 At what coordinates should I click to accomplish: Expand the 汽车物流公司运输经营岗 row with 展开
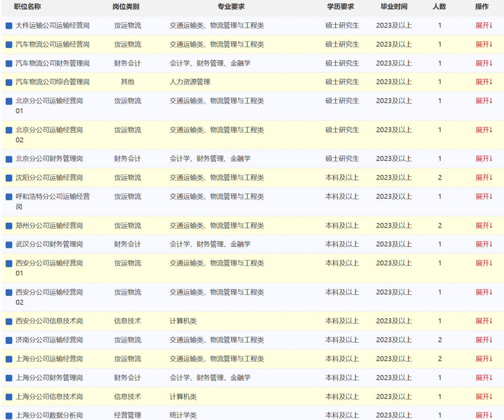coord(484,44)
